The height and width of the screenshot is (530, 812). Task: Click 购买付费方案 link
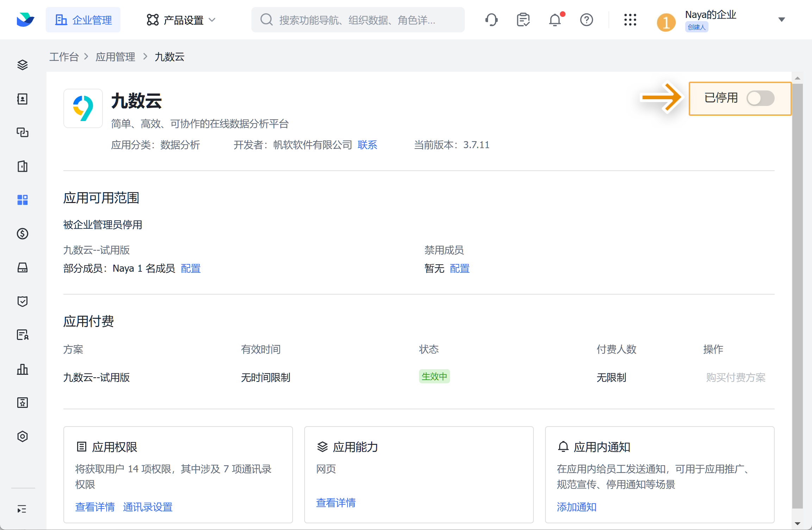coord(736,377)
